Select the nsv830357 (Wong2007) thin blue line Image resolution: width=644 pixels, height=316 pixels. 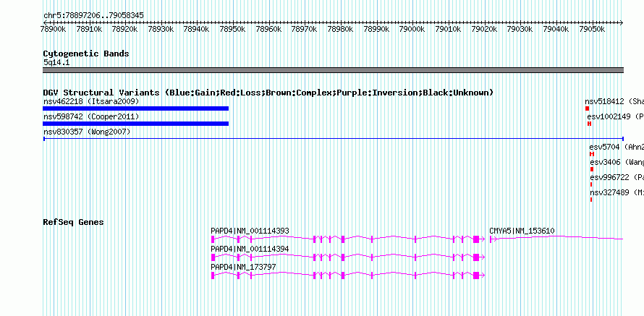(x=333, y=139)
